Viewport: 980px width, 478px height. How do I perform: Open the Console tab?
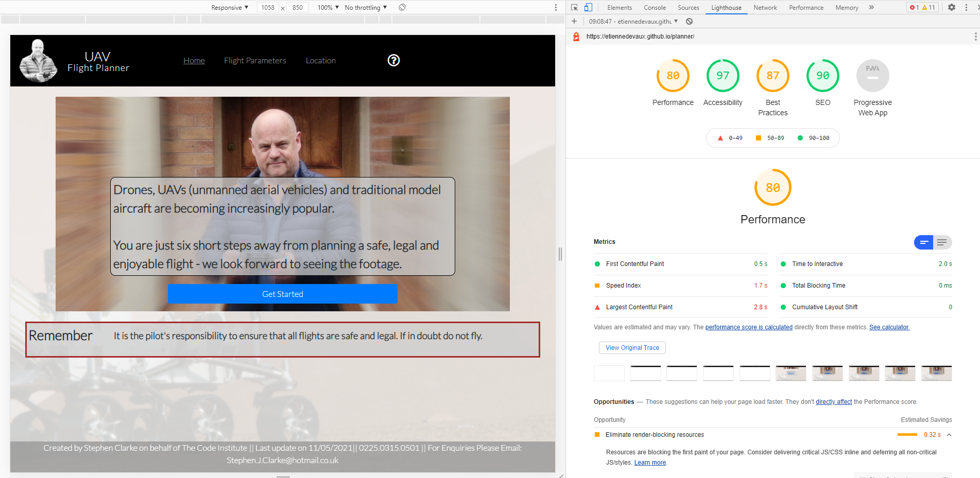655,7
